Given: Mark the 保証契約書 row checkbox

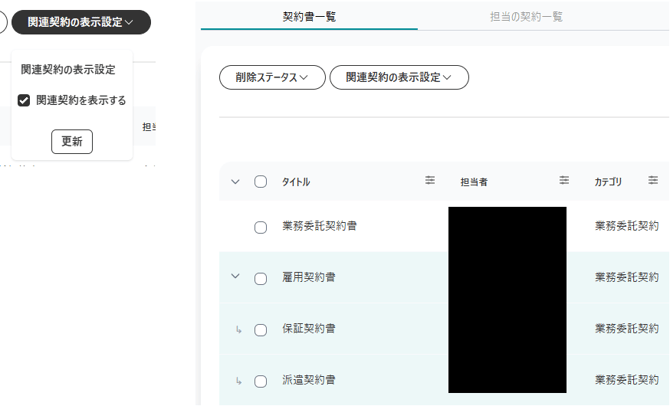Looking at the screenshot, I should (261, 329).
